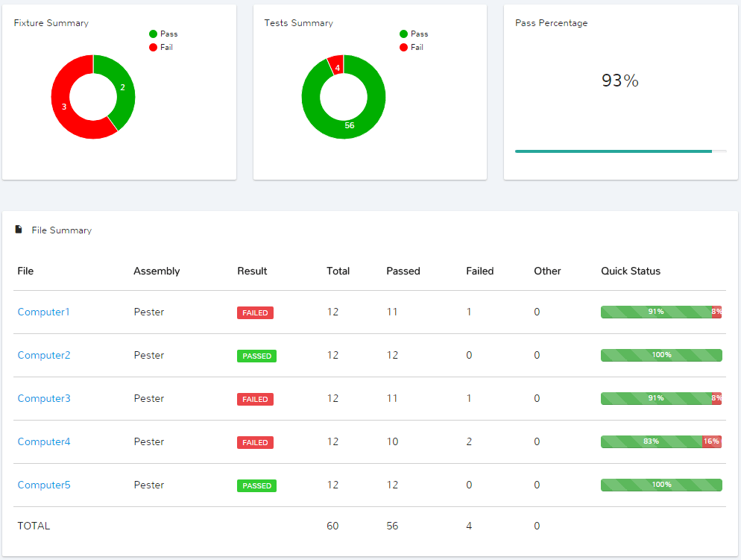Select the red Fail legend dot in Fixture Summary
This screenshot has width=741, height=560.
click(x=154, y=47)
